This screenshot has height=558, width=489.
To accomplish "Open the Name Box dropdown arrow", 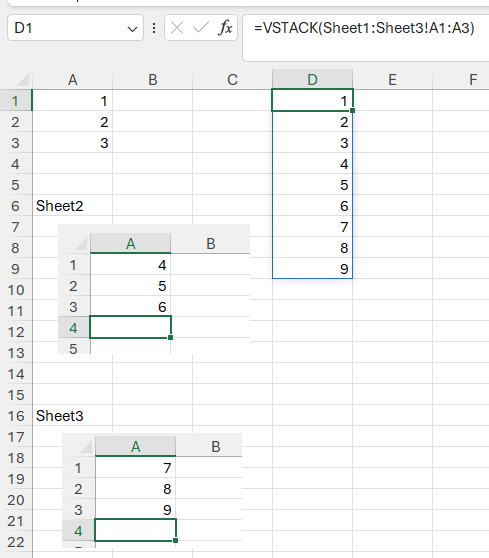I will point(132,29).
